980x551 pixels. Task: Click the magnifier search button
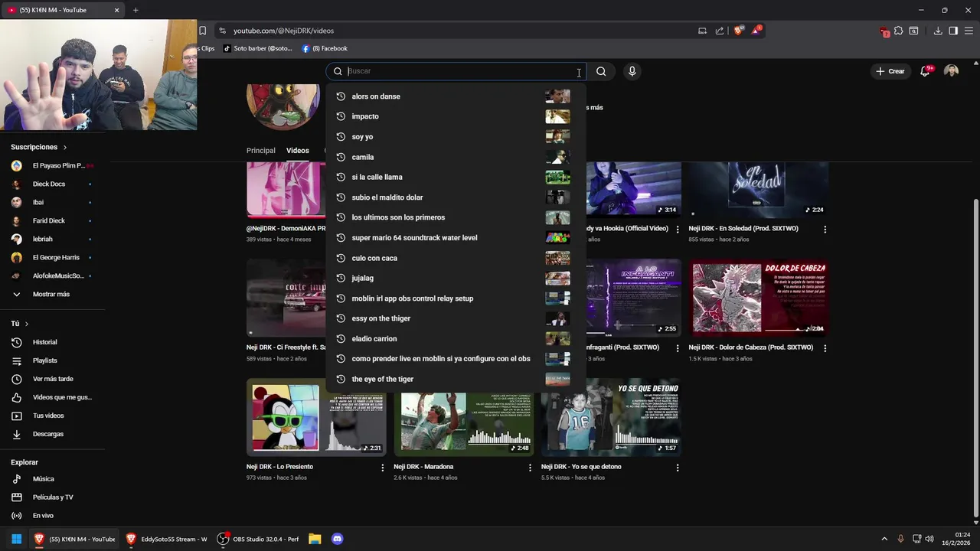(601, 71)
